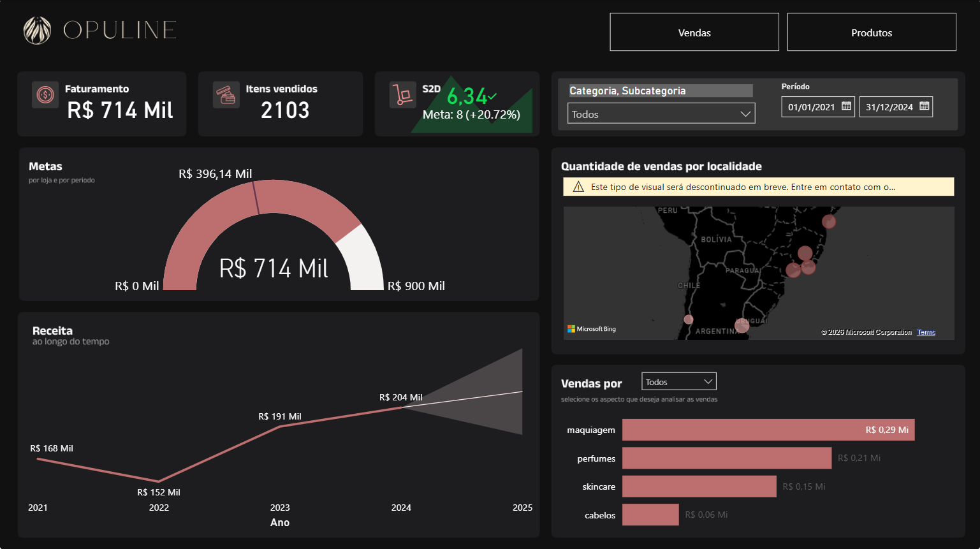
Task: Click the 2103 itens vendidos value
Action: point(285,110)
